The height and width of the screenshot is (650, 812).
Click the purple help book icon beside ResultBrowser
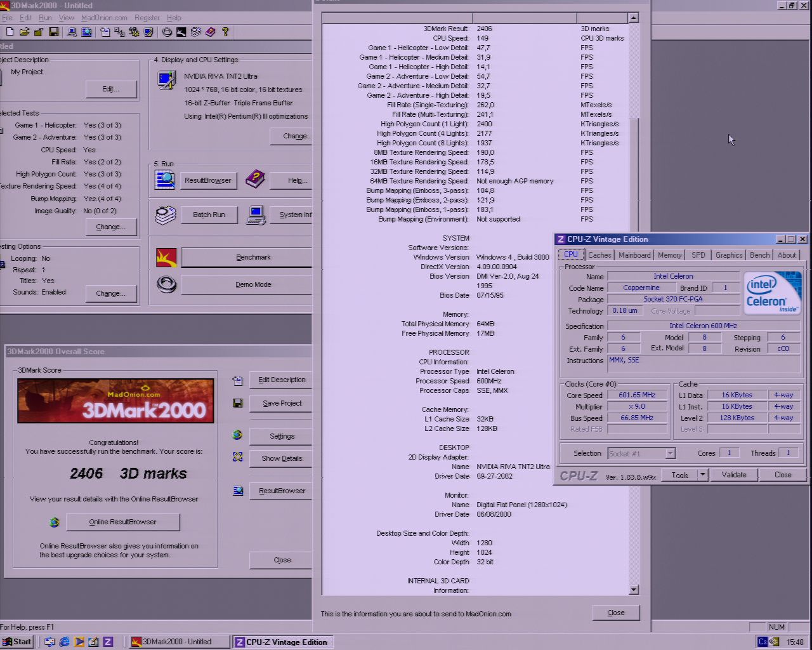pyautogui.click(x=255, y=180)
